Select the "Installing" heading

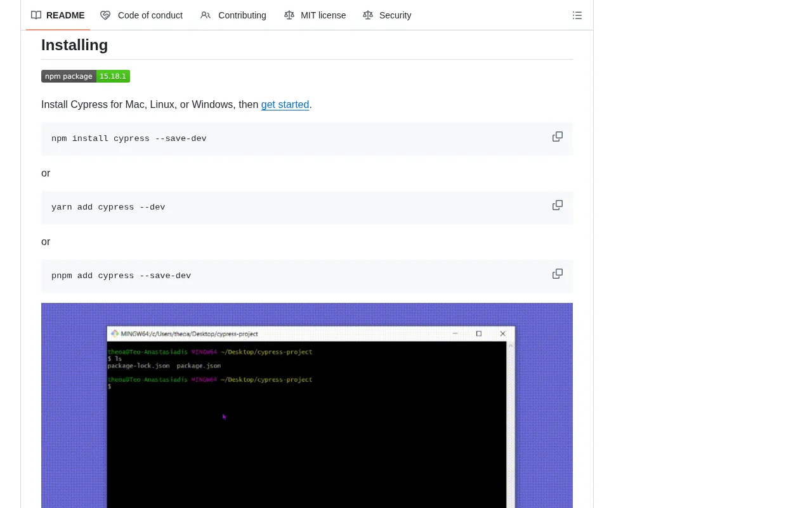(74, 45)
